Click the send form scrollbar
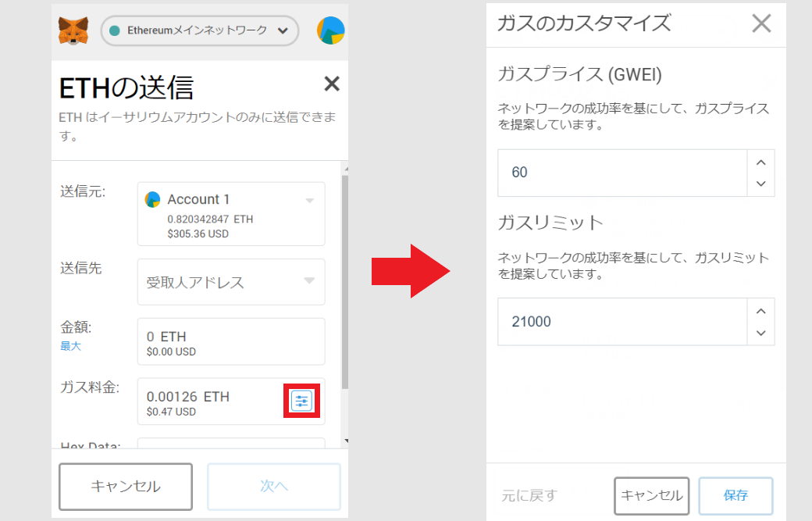Screen dimensions: 812x521 [x=345, y=282]
